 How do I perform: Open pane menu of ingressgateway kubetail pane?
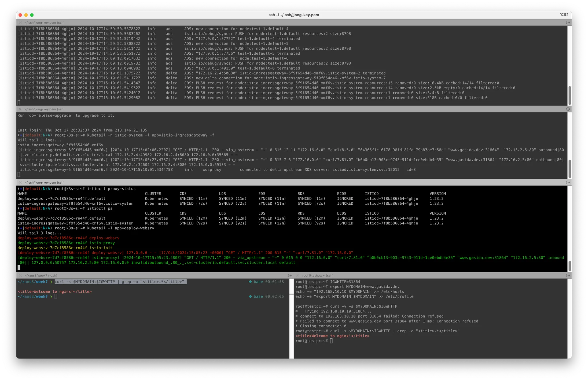568,109
